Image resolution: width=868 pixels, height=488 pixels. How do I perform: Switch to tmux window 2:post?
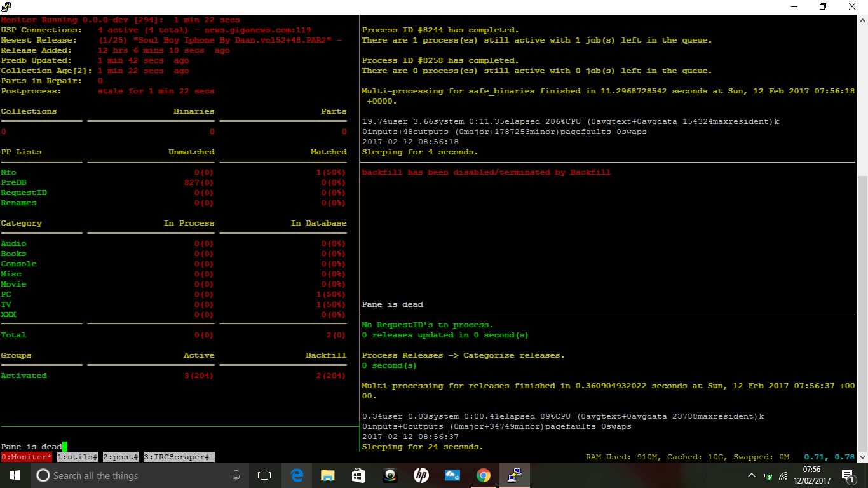coord(120,457)
